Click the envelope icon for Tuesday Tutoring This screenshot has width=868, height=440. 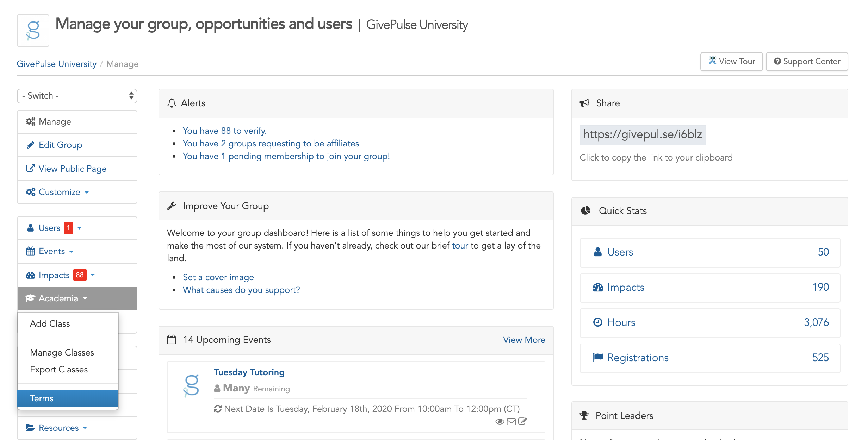pyautogui.click(x=511, y=421)
